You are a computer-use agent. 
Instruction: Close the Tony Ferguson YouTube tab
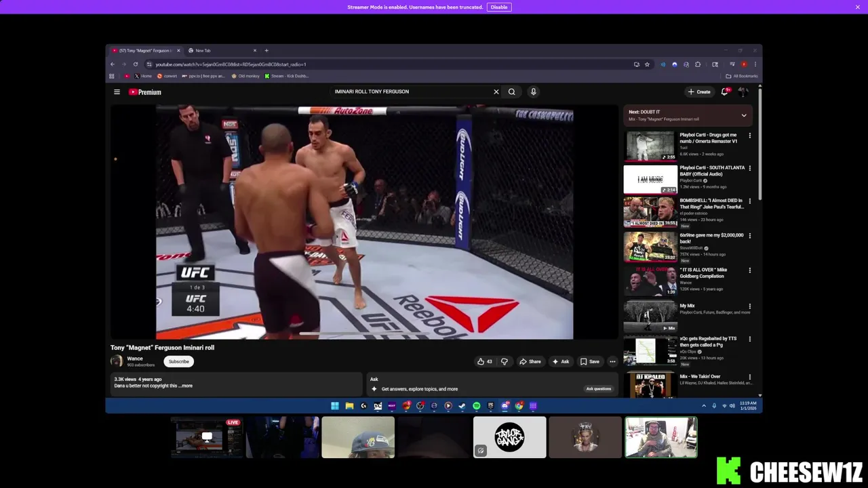pos(178,50)
